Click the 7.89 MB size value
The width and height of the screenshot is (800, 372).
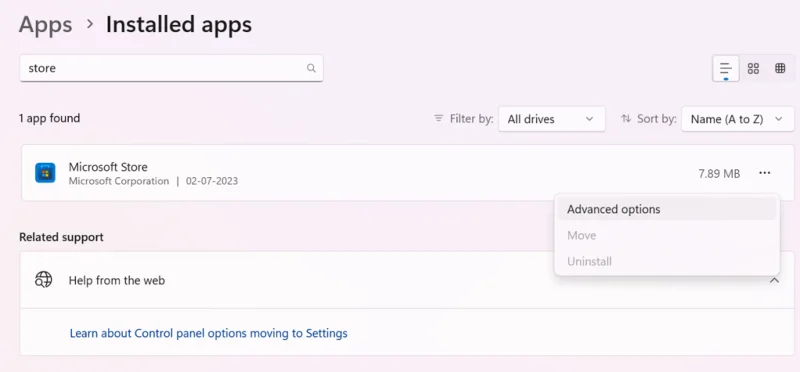coord(719,173)
